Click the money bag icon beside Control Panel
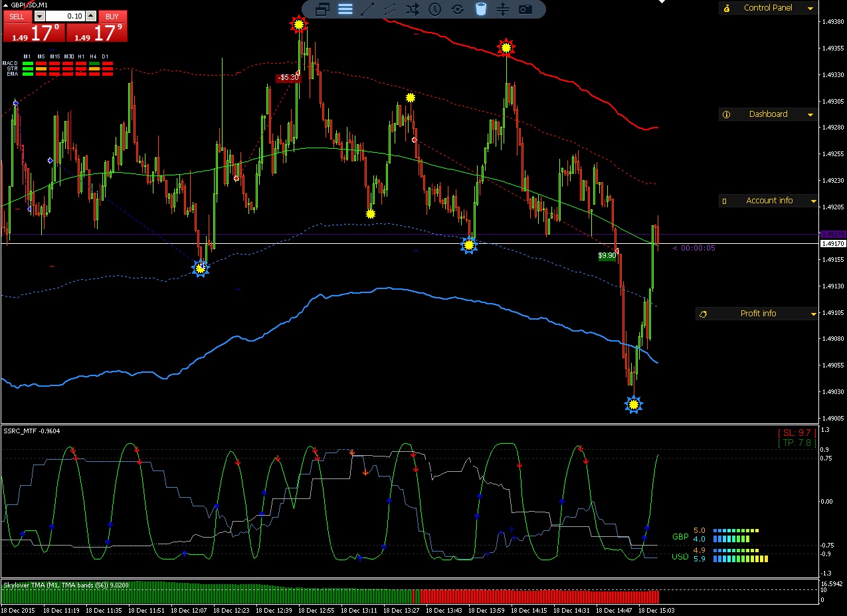Screen dimensions: 847x616 (x=727, y=8)
